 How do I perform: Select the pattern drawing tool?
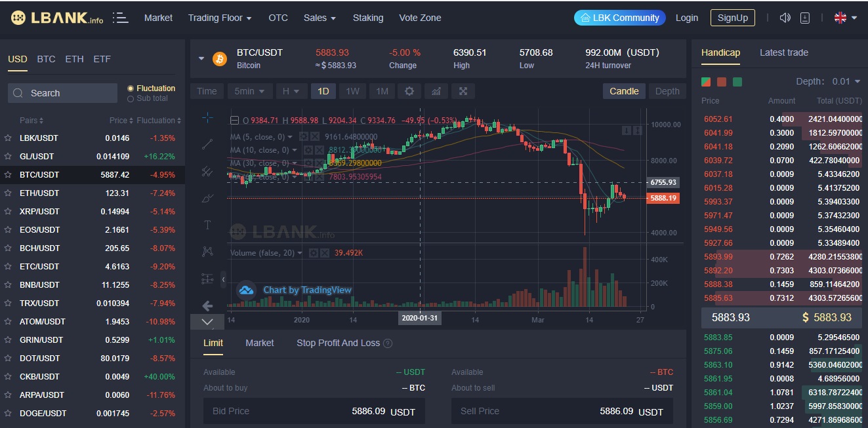coord(207,252)
